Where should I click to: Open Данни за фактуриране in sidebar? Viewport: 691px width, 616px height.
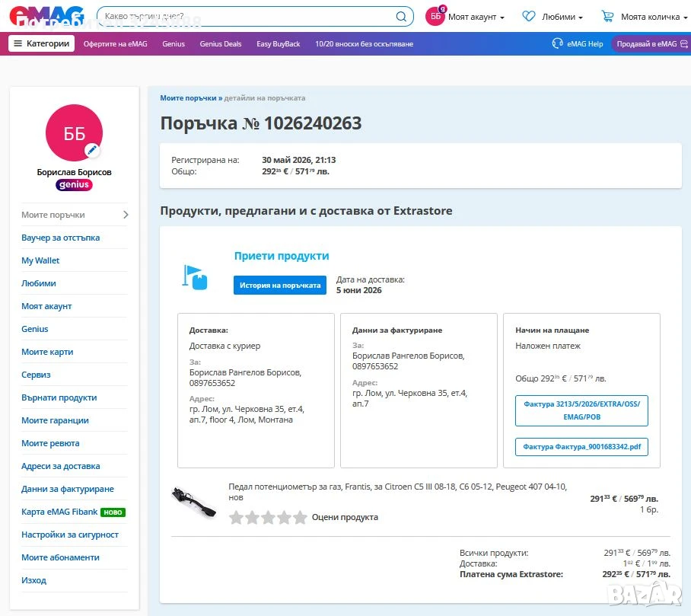68,489
